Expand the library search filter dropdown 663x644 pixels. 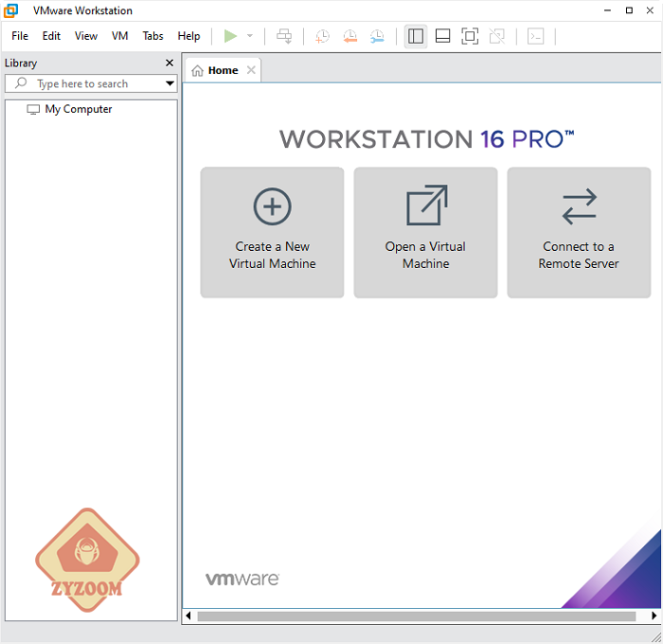170,83
